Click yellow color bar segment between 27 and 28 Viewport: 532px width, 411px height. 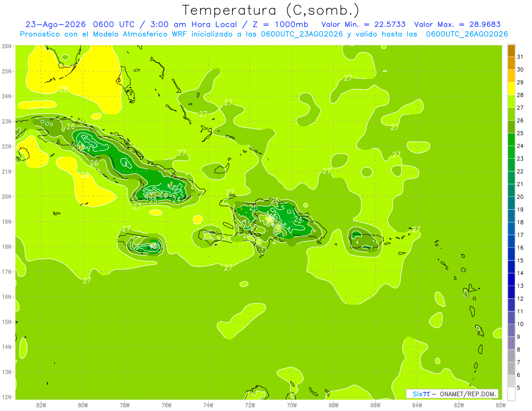pos(511,102)
